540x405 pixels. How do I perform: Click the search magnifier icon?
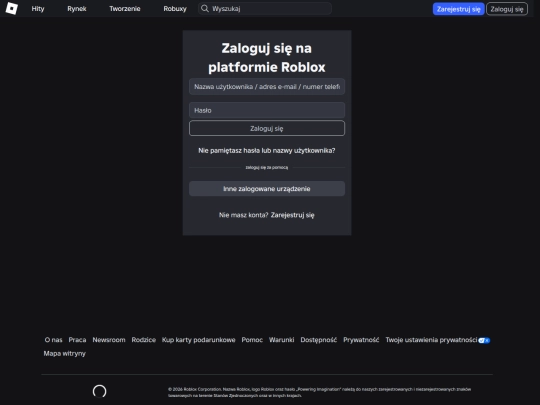[205, 9]
